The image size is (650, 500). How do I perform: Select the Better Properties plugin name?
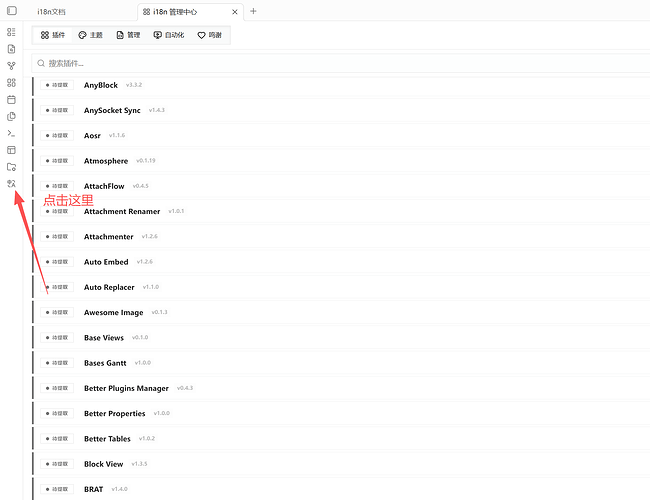114,414
